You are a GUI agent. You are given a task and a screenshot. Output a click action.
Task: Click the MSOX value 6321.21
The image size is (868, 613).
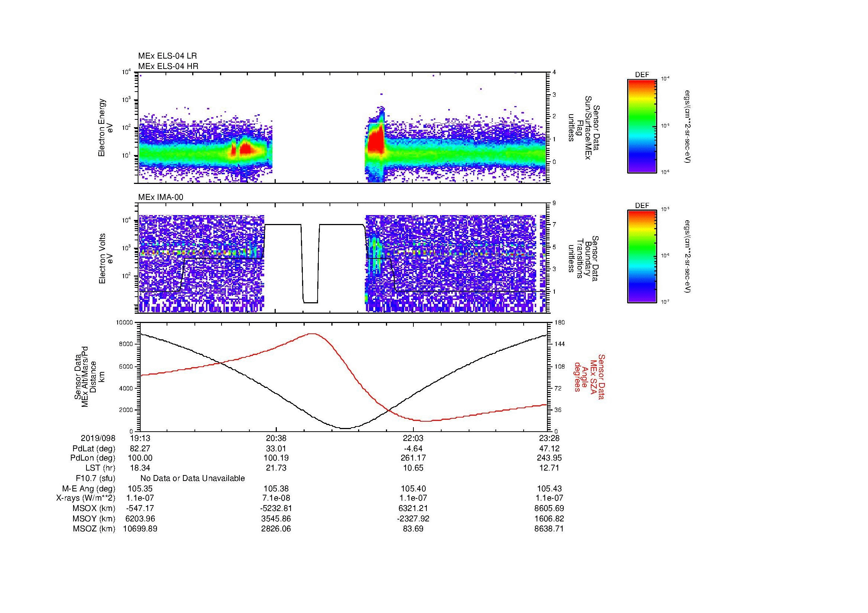pos(413,508)
